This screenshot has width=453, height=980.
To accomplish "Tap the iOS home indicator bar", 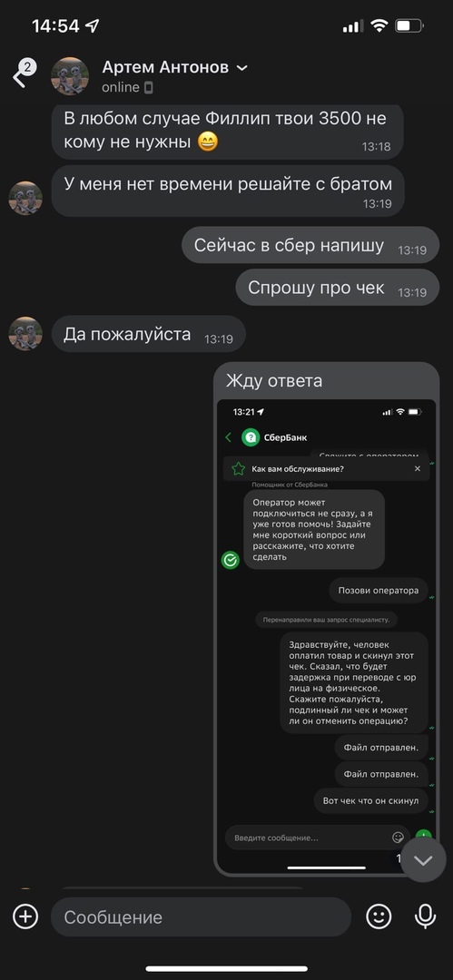I will [x=227, y=969].
